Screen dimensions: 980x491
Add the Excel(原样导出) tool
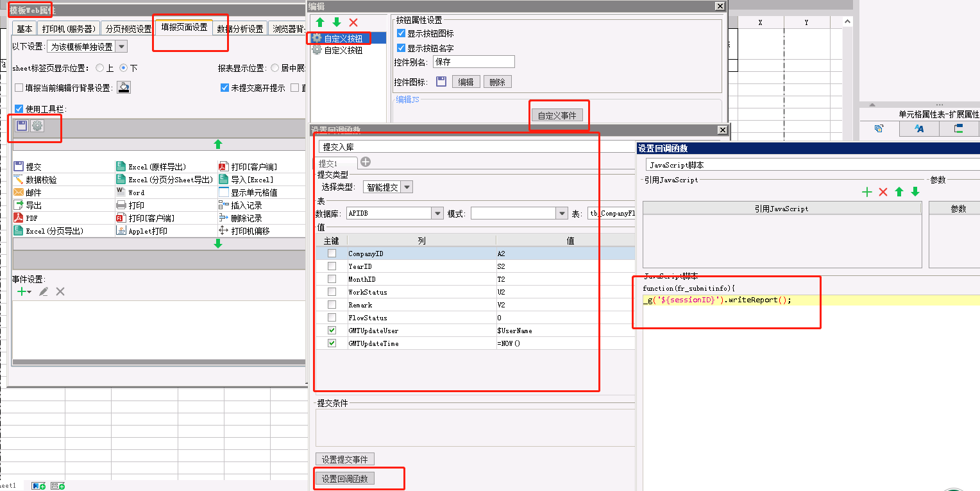coord(151,167)
